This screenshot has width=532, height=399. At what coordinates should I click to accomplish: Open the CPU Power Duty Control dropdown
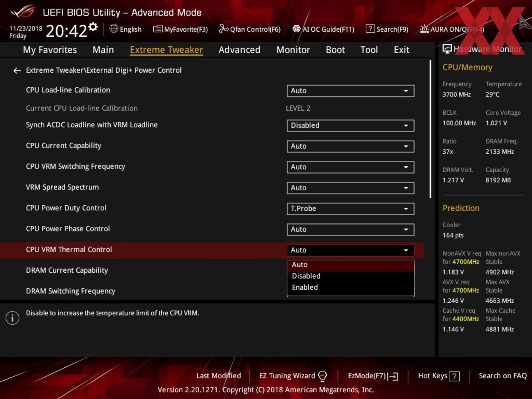(350, 208)
